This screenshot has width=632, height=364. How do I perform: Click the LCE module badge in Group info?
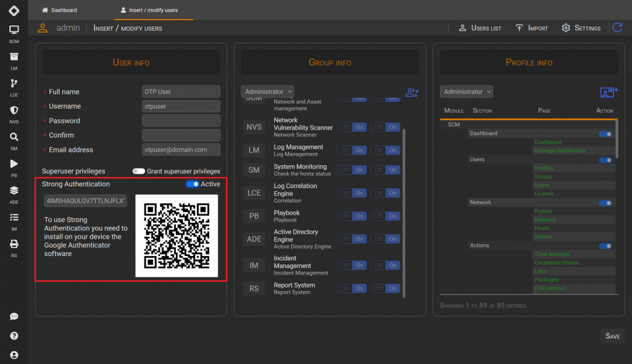(x=254, y=193)
